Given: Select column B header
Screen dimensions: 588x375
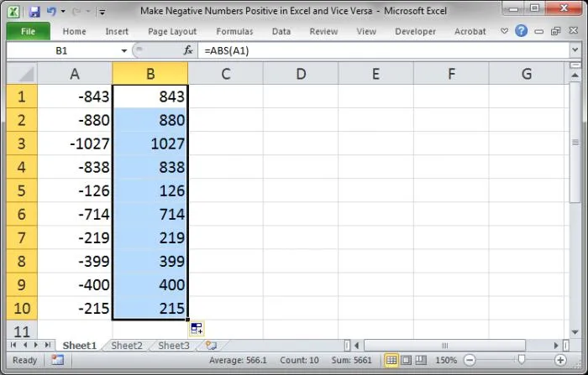Looking at the screenshot, I should point(150,74).
